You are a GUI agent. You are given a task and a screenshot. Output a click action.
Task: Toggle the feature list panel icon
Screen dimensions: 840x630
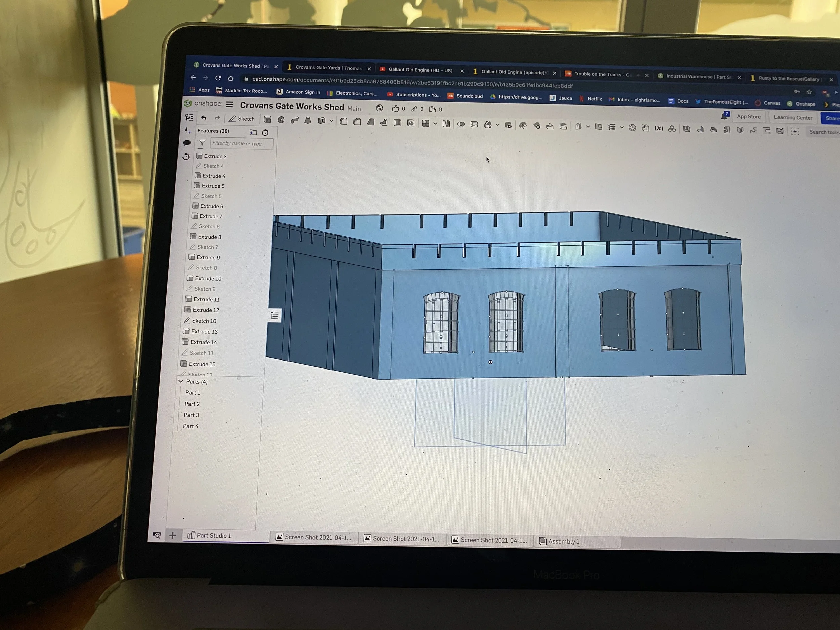[189, 117]
